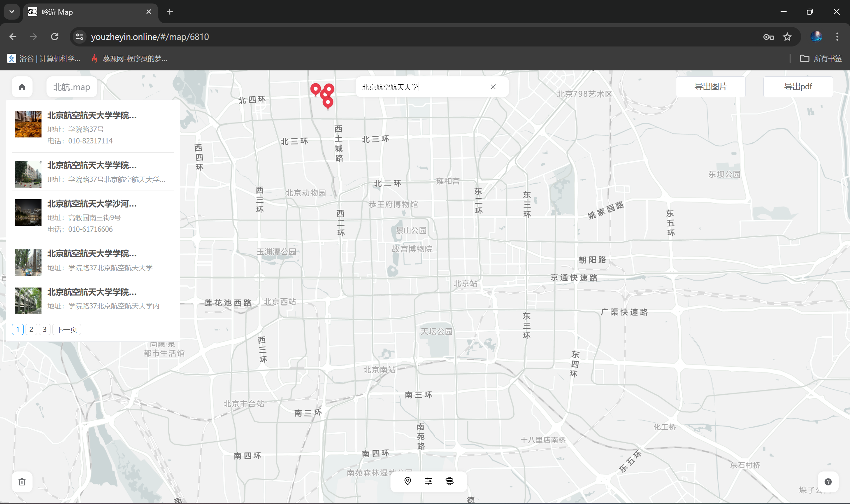
Task: Click 玉渊潭公园 label on map
Action: pyautogui.click(x=276, y=252)
